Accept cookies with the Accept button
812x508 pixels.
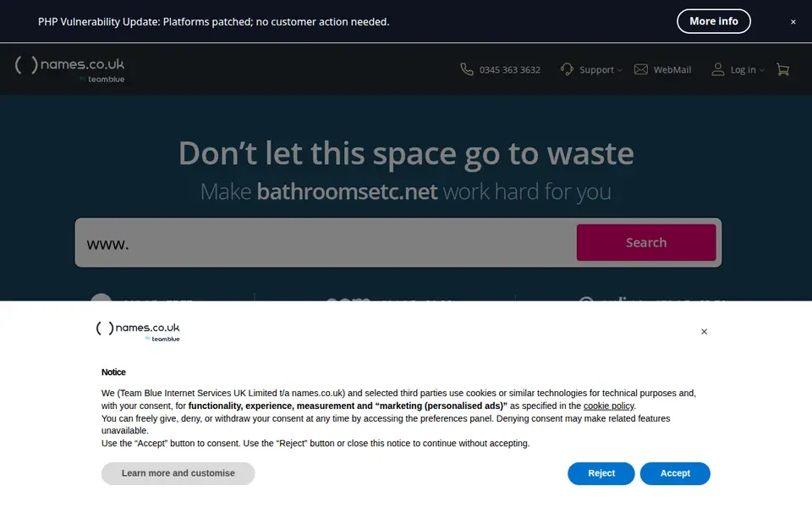tap(675, 473)
